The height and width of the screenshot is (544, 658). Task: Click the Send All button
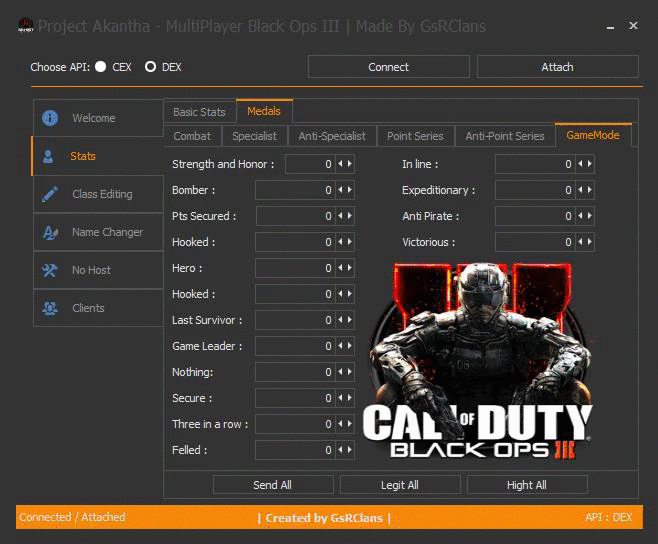coord(273,485)
